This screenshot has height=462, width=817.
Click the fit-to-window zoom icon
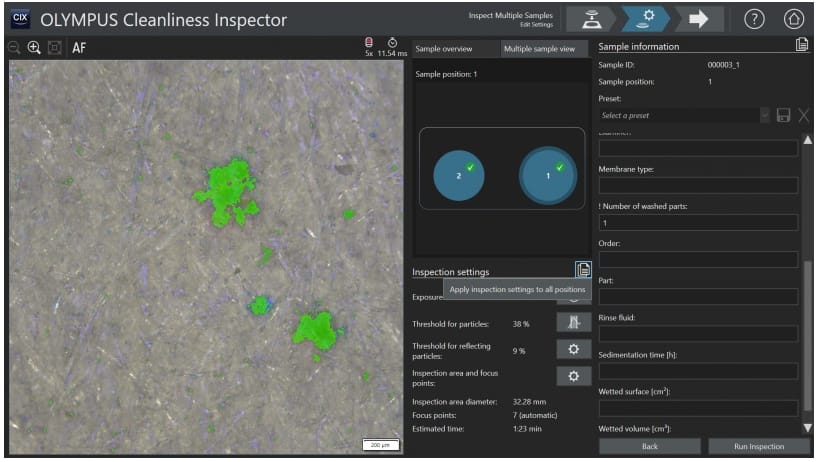tap(53, 47)
